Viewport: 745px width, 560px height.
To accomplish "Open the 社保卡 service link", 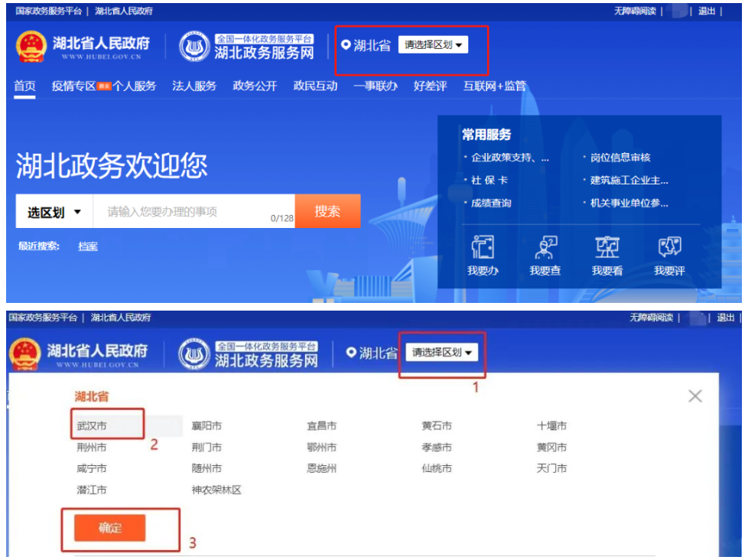I will coord(490,181).
